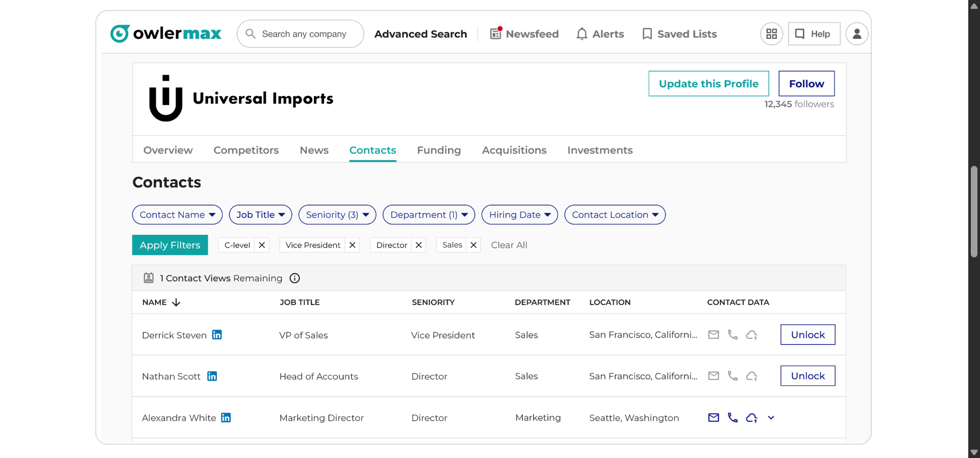Image resolution: width=980 pixels, height=458 pixels.
Task: Open the Help button
Action: (x=814, y=34)
